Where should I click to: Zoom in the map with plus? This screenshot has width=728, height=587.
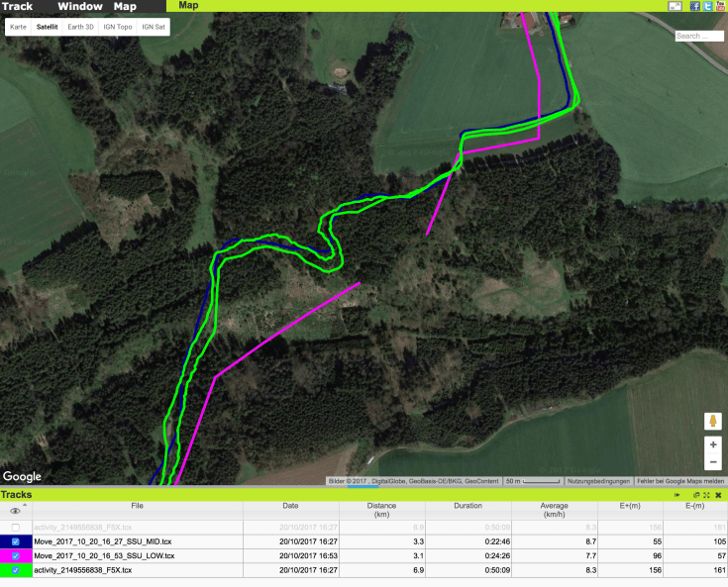pyautogui.click(x=713, y=445)
